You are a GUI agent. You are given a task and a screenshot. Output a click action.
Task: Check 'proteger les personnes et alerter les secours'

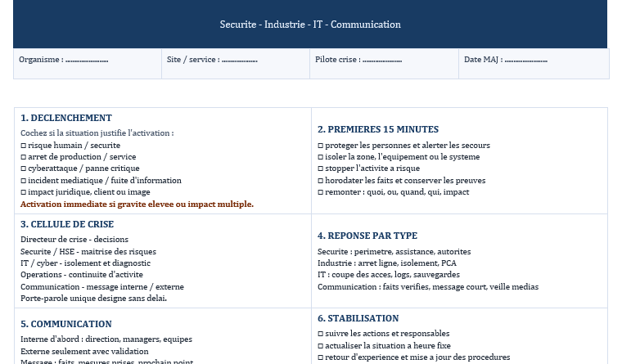[x=321, y=146]
